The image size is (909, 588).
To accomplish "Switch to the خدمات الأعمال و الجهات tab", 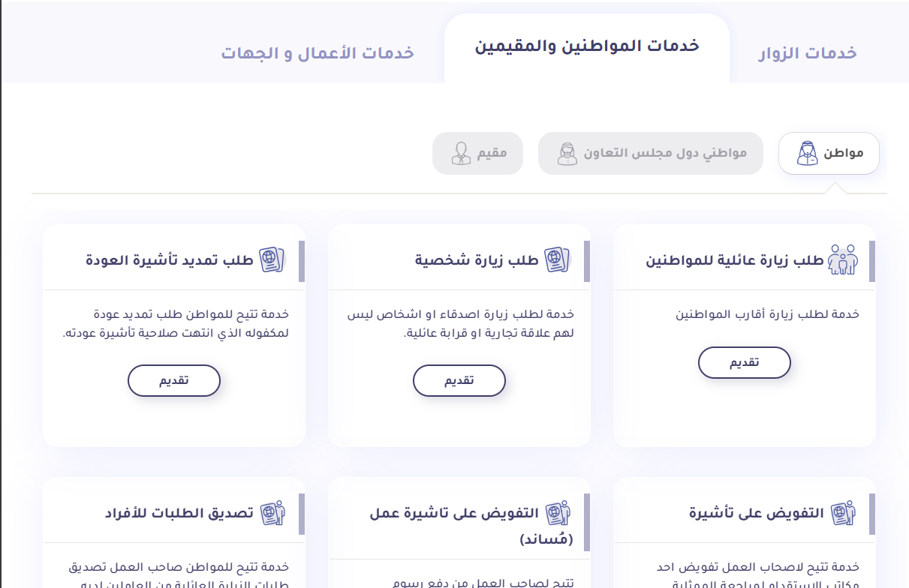I will coord(318,53).
